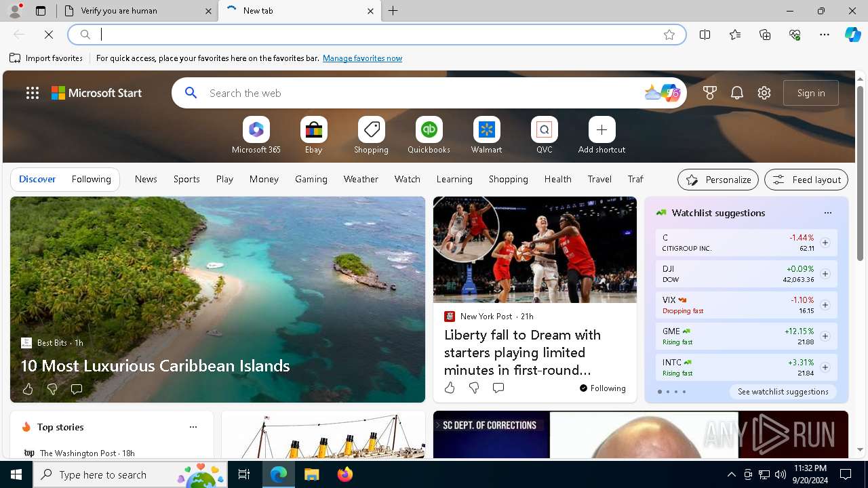Switch to the Following feed tab
Viewport: 868px width, 488px height.
coord(91,179)
